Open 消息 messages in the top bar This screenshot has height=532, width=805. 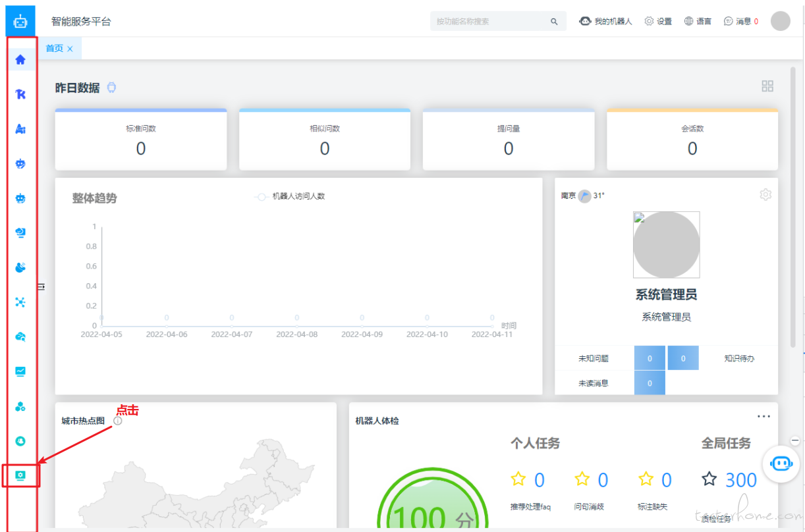(740, 21)
